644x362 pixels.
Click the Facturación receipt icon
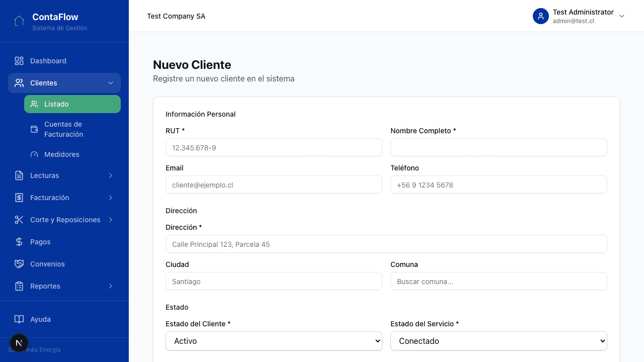19,198
